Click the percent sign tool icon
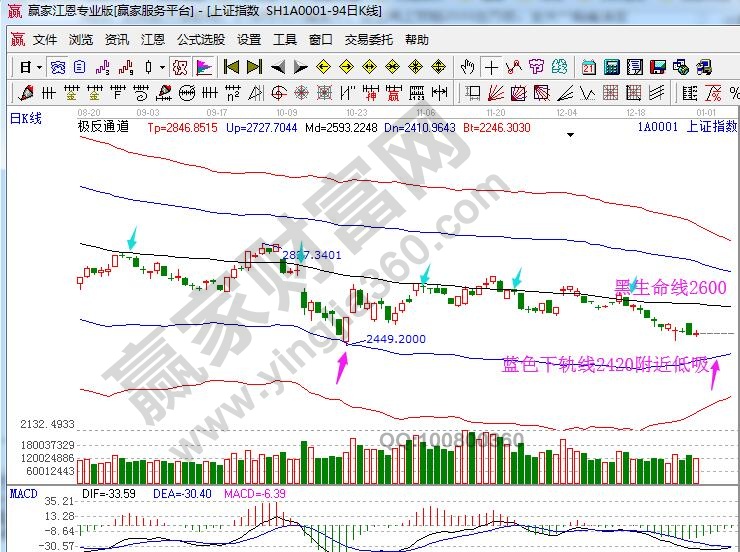Image resolution: width=740 pixels, height=552 pixels. [x=714, y=93]
